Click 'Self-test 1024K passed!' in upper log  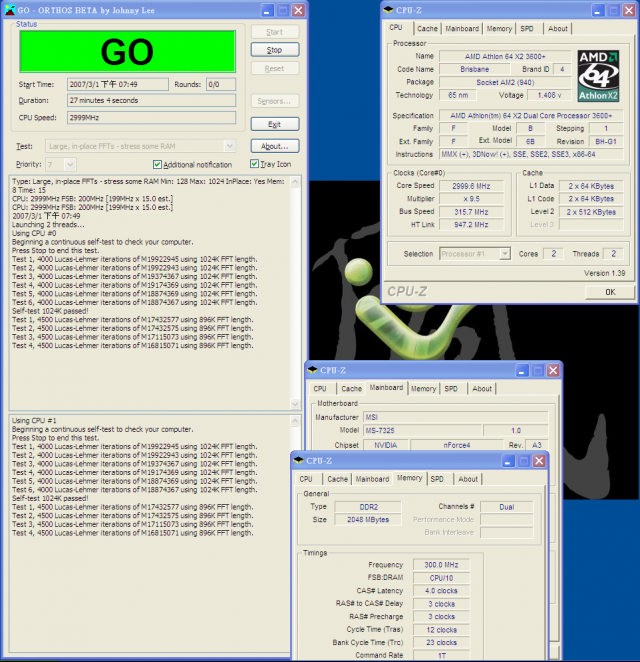(50, 311)
